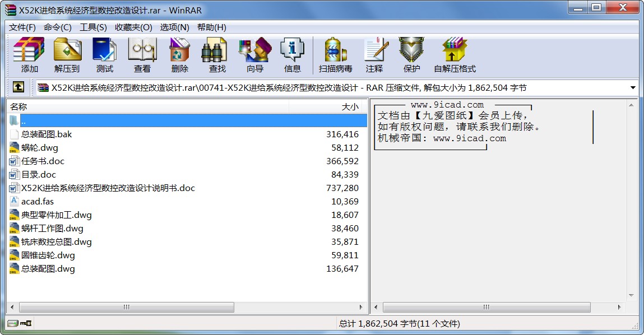Screen dimensions: 644x335
Task: Select the 铣床数控总图.dwg file name
Action: coord(56,242)
